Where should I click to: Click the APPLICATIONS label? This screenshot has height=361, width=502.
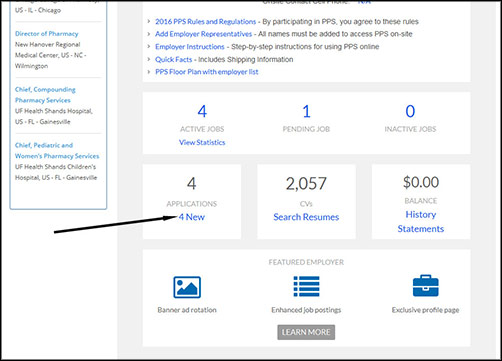[x=192, y=204]
